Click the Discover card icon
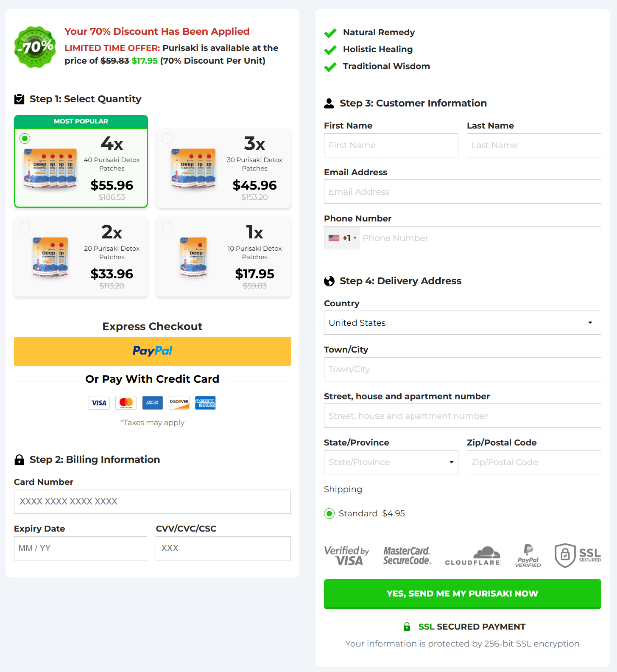 [179, 403]
